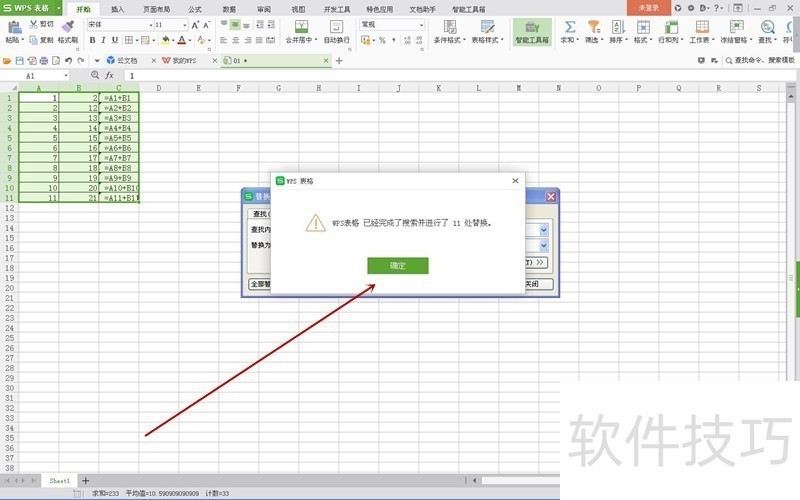Viewport: 800px width, 500px height.
Task: Open the 常规 number format dropdown
Action: tap(421, 24)
